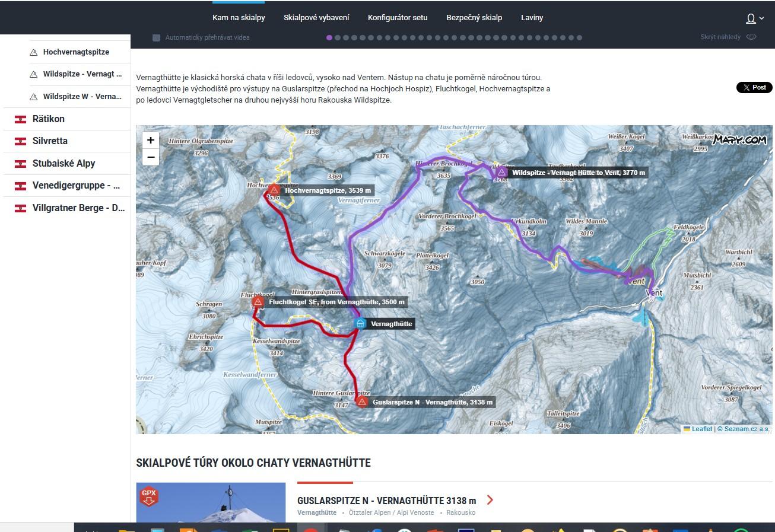Zoom out on the map

point(151,157)
